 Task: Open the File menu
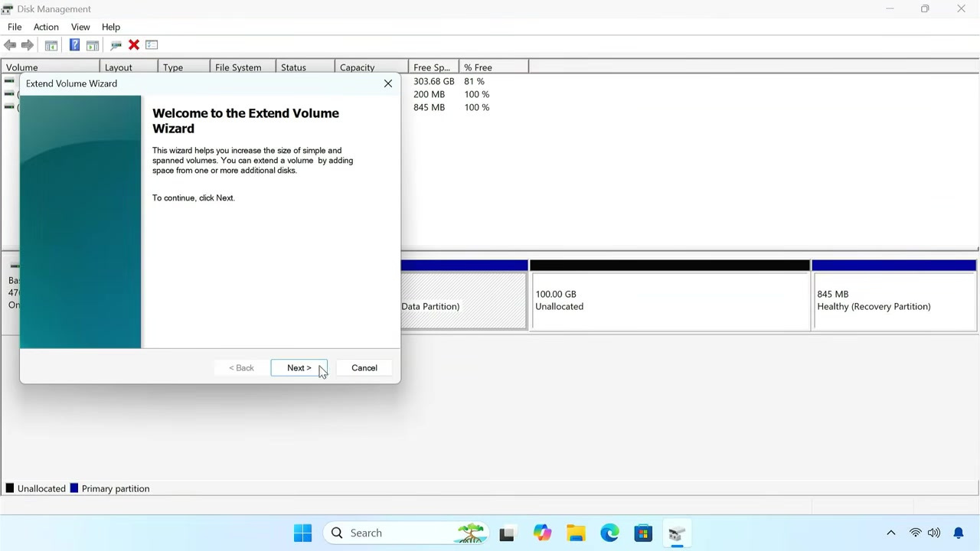pyautogui.click(x=15, y=27)
